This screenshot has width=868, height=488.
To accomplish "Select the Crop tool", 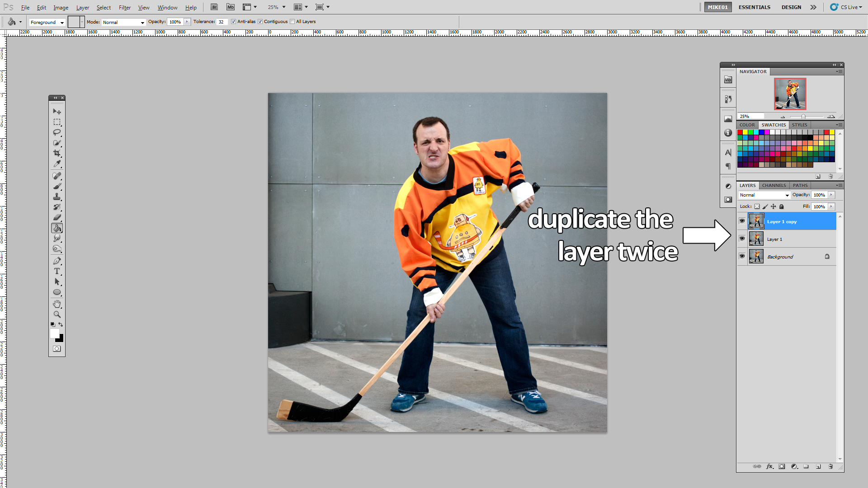I will [x=57, y=153].
